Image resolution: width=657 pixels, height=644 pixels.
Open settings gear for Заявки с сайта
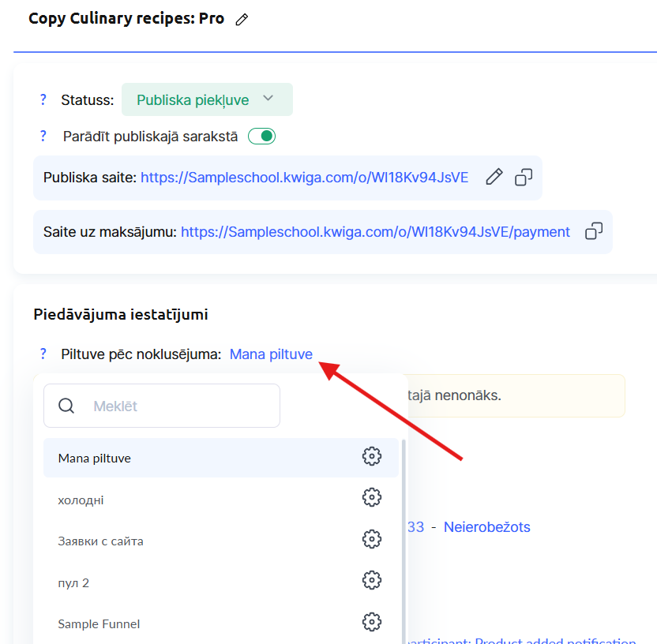[x=371, y=539]
